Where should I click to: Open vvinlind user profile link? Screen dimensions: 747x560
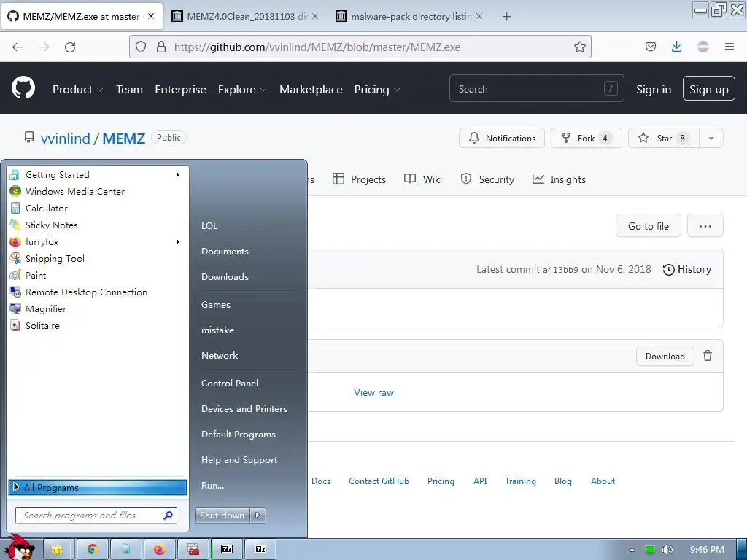pyautogui.click(x=65, y=139)
